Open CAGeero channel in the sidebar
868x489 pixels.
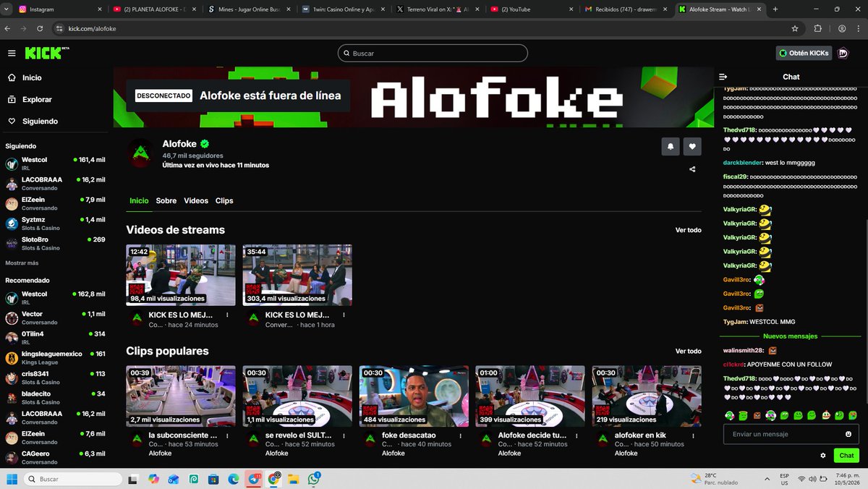[x=56, y=458]
